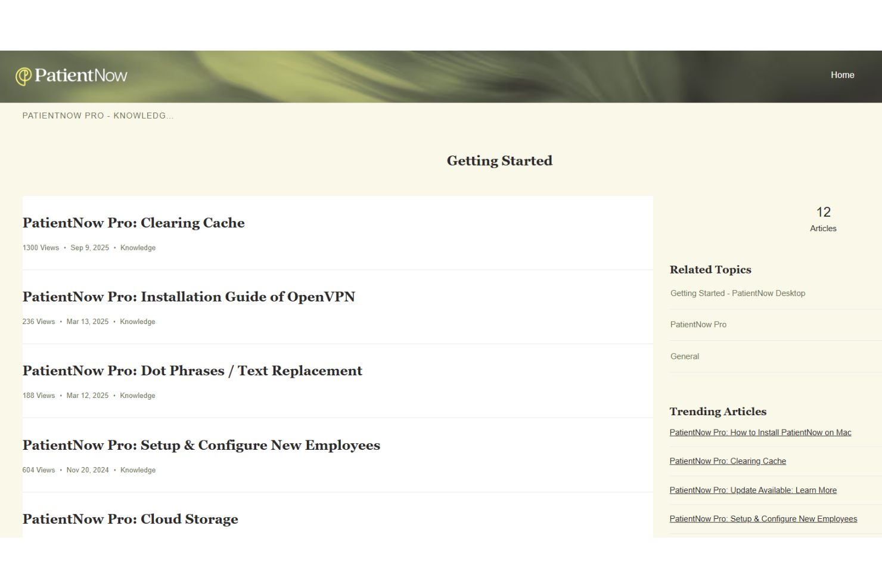This screenshot has width=882, height=588.
Task: Open the Cloud Storage article
Action: (x=131, y=519)
